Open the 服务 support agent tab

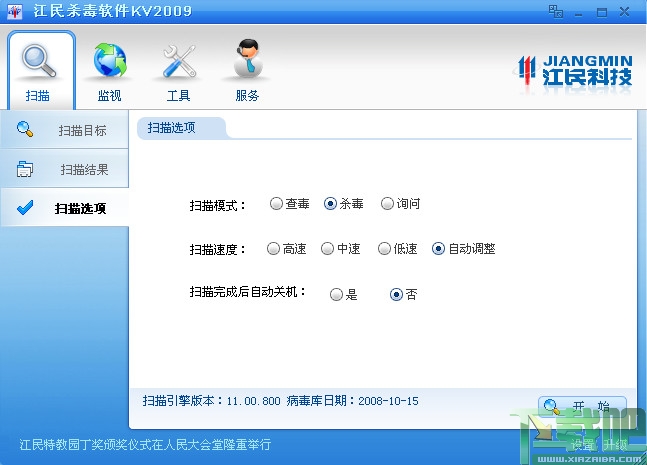[x=247, y=70]
